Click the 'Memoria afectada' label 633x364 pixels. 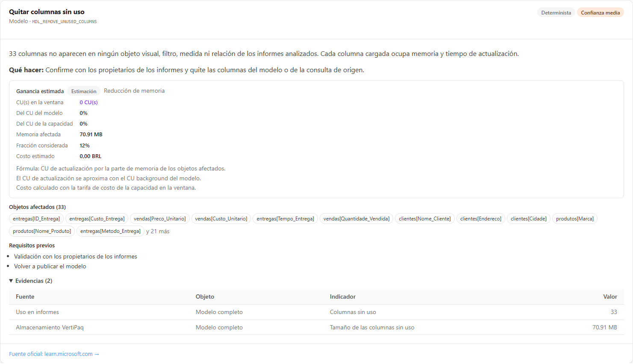coord(38,134)
